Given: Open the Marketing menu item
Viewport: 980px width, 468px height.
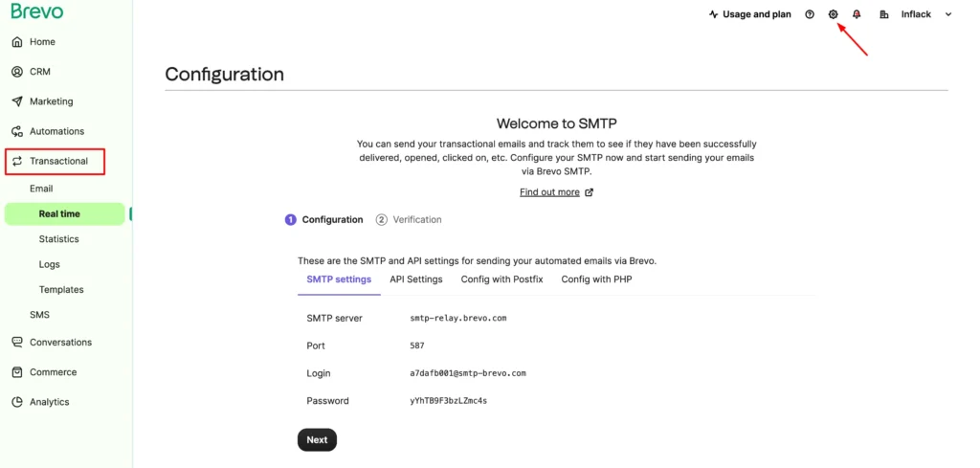Looking at the screenshot, I should point(52,101).
